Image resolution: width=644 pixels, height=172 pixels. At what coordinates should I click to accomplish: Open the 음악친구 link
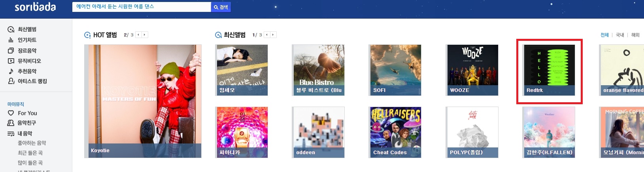(x=27, y=123)
